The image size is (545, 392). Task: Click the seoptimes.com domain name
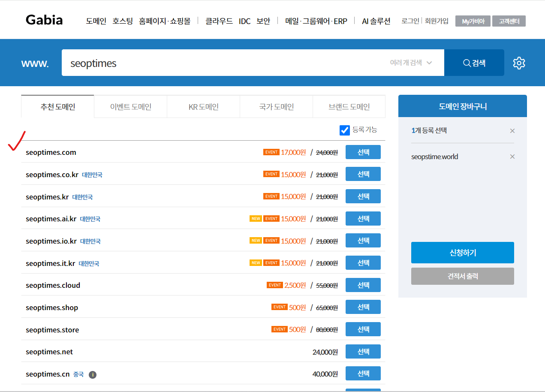tap(51, 153)
